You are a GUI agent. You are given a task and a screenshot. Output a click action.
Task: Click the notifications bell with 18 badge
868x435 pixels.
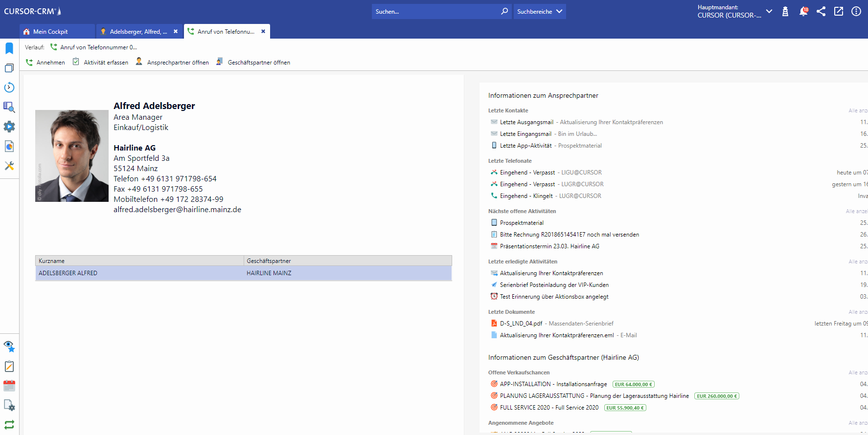(x=803, y=11)
